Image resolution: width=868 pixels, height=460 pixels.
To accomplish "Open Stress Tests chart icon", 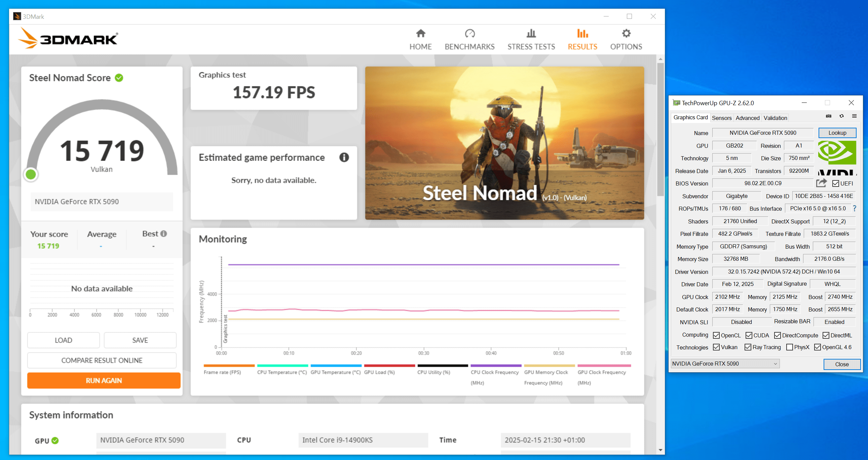I will coord(531,34).
